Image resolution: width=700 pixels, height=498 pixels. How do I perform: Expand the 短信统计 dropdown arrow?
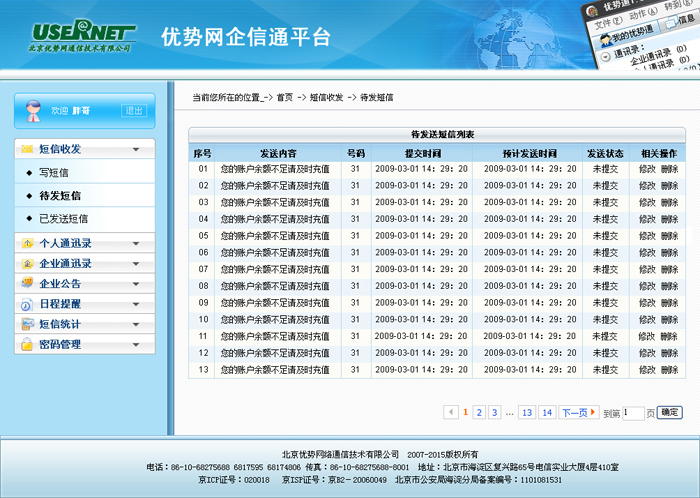tap(136, 324)
